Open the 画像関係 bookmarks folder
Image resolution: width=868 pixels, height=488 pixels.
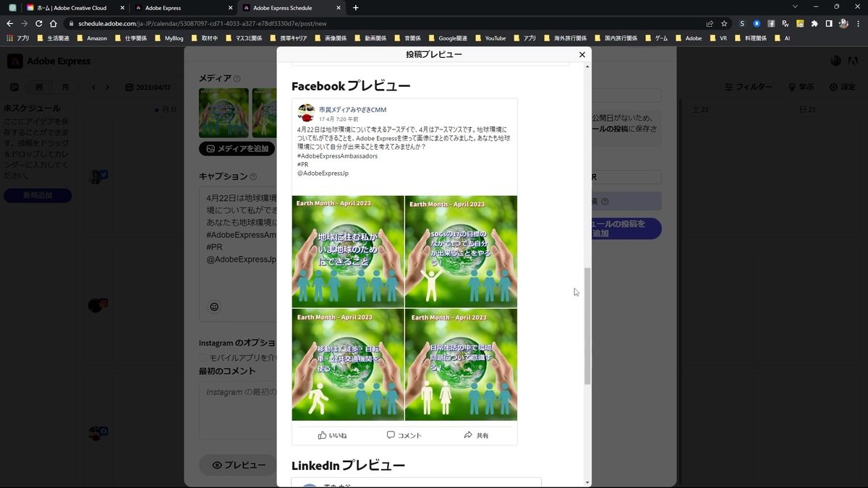click(x=330, y=38)
